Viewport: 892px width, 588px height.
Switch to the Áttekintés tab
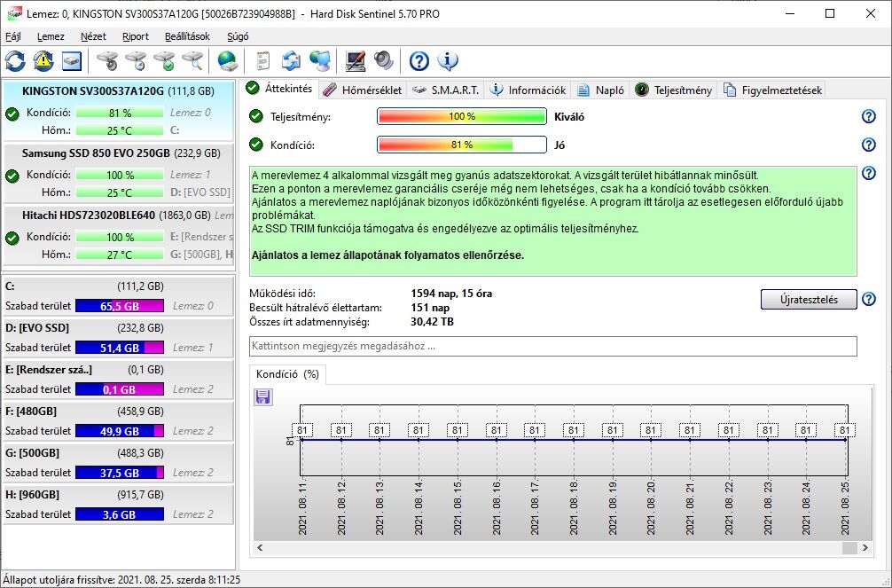279,89
